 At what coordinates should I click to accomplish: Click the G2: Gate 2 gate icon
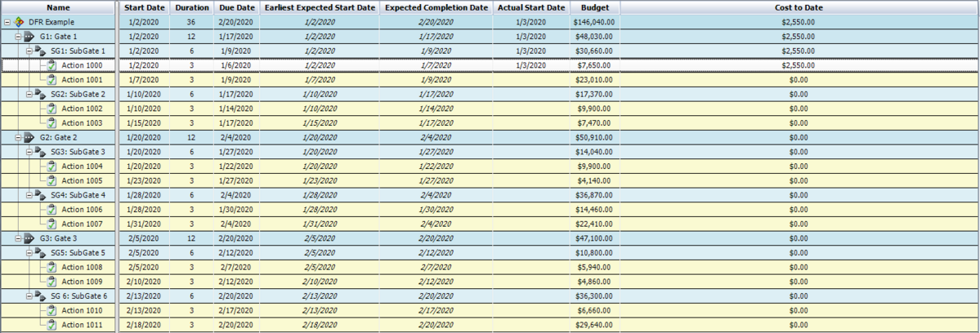pos(30,137)
